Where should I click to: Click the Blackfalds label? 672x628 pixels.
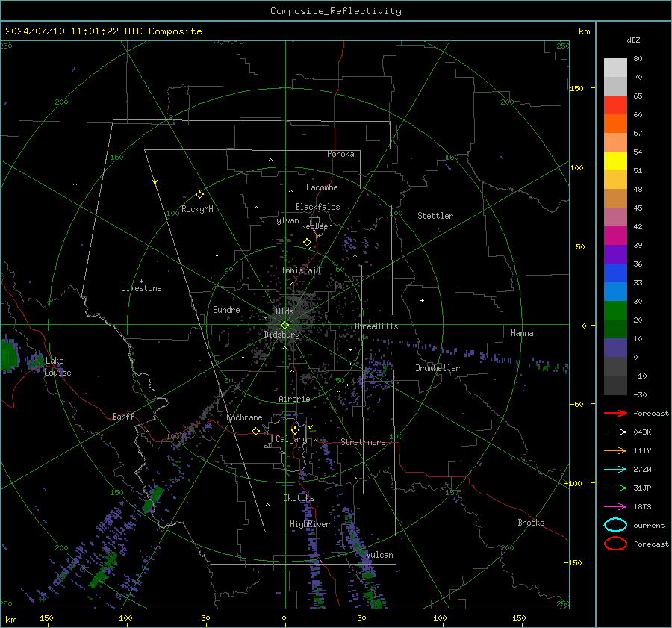pyautogui.click(x=317, y=207)
